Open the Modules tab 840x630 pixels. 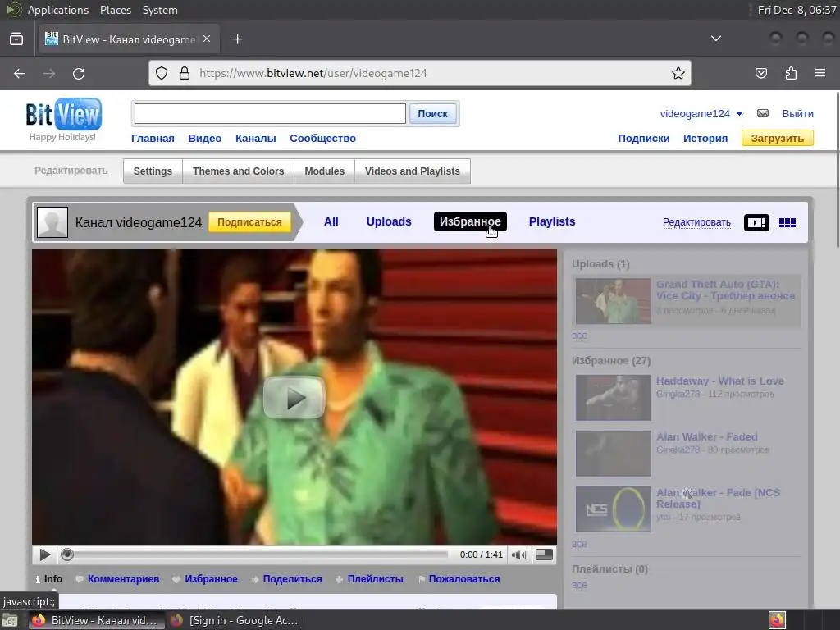pyautogui.click(x=325, y=171)
